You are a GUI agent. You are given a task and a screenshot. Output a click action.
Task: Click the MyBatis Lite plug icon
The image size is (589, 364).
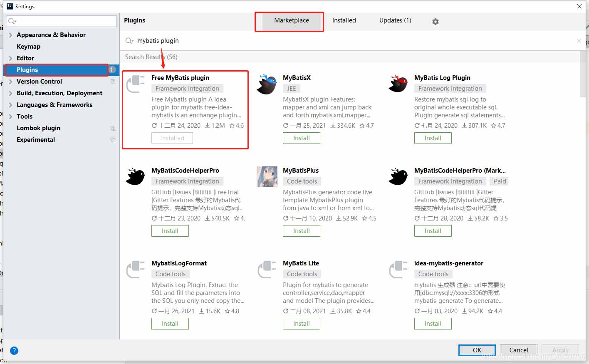(x=267, y=270)
